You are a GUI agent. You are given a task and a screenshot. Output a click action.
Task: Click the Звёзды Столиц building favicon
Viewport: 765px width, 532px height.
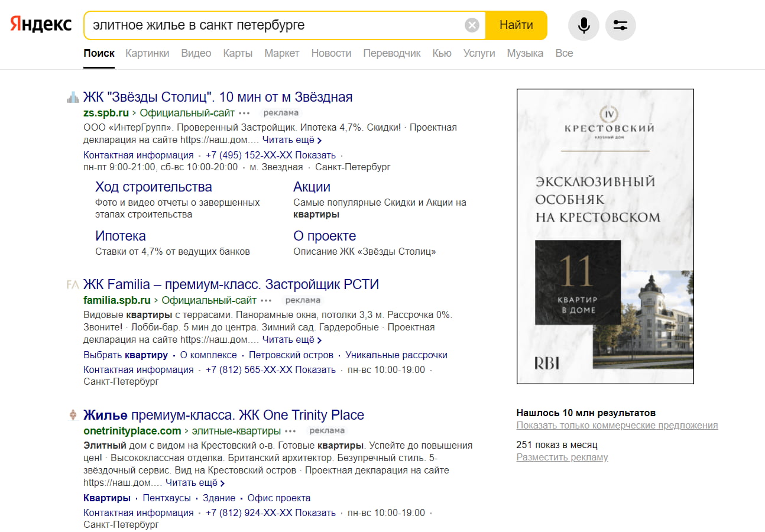click(73, 98)
